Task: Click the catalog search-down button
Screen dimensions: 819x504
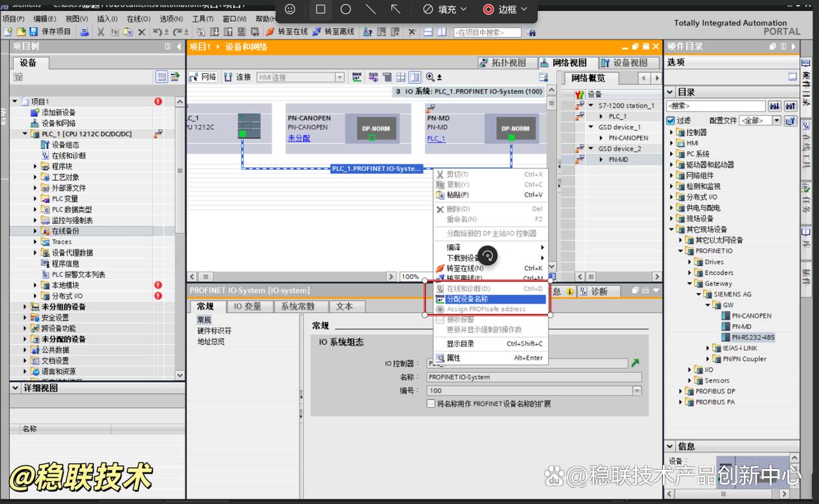Action: pos(774,106)
